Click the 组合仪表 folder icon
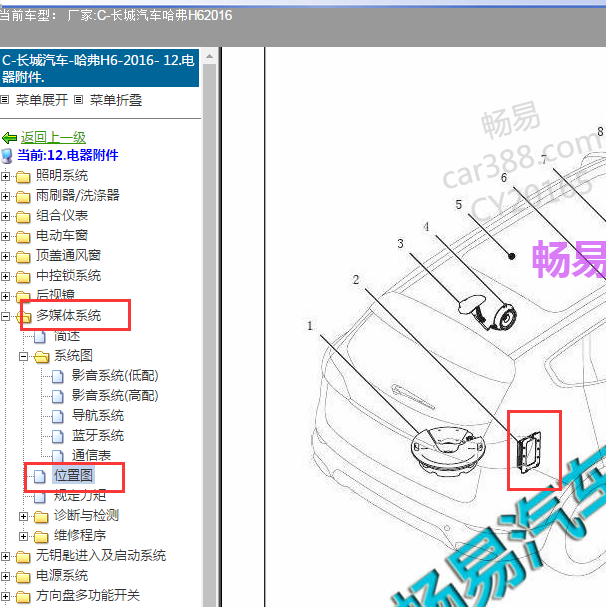606x607 pixels. (23, 217)
